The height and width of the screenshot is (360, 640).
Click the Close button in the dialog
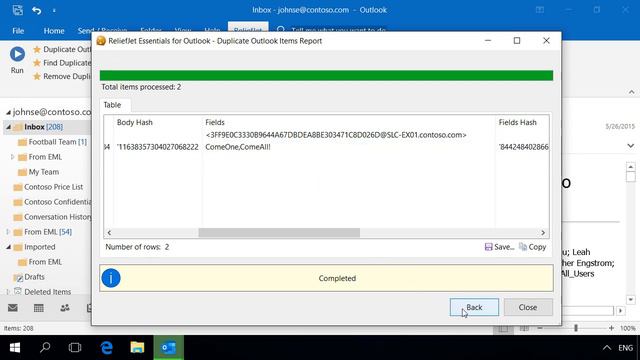pyautogui.click(x=528, y=307)
